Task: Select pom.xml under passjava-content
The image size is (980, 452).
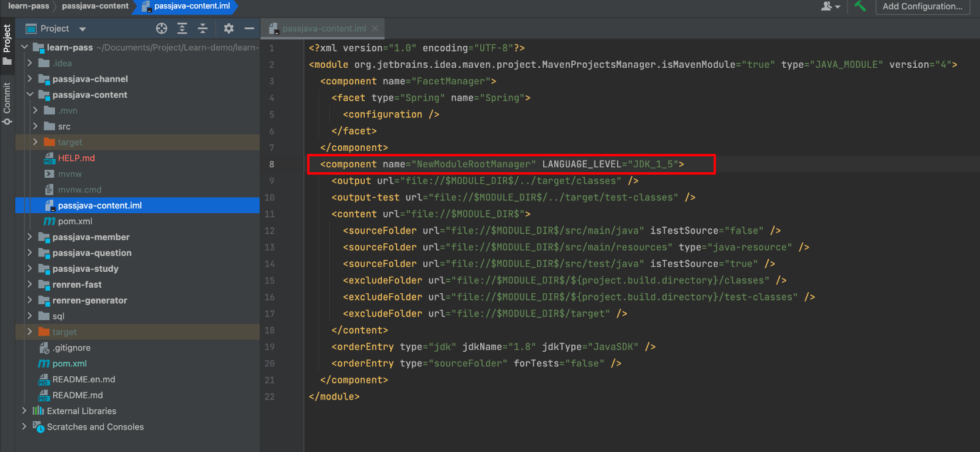Action: (x=75, y=221)
